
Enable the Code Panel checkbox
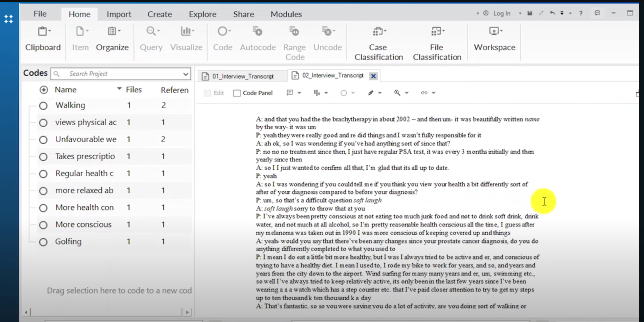[236, 92]
